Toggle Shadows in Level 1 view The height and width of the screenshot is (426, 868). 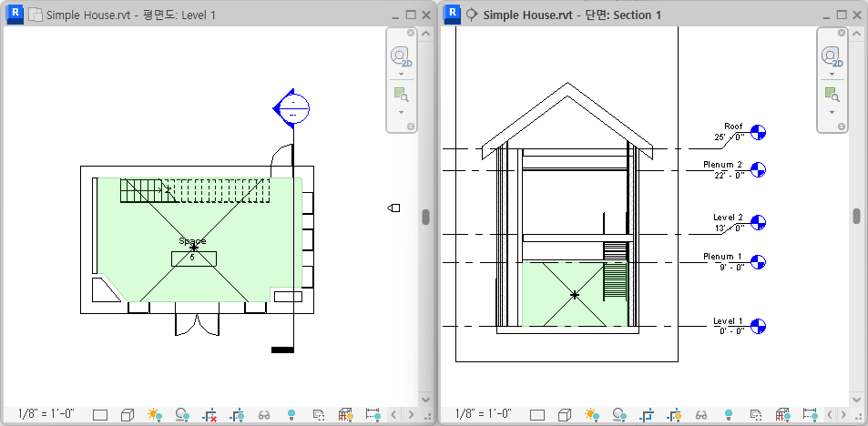pyautogui.click(x=182, y=414)
